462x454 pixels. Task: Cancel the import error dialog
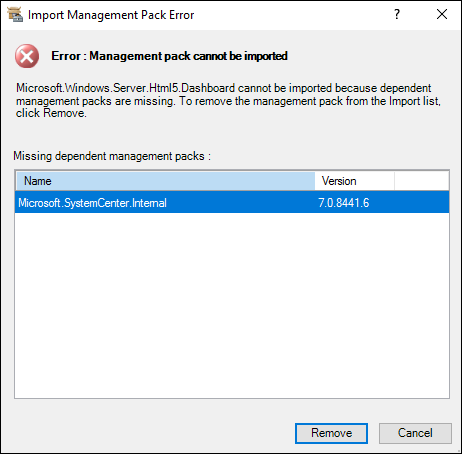pyautogui.click(x=415, y=433)
